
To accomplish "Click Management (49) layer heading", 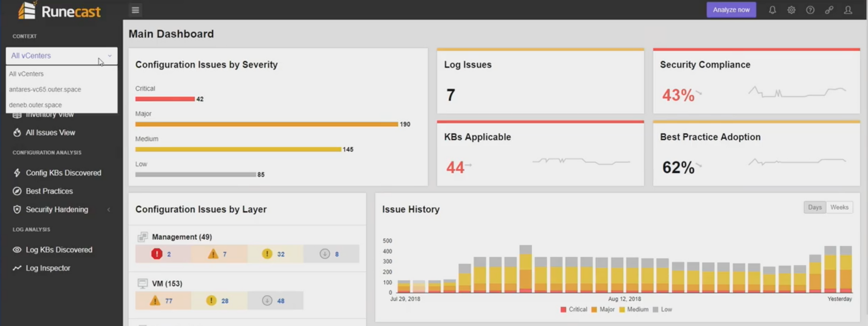I will coord(182,237).
